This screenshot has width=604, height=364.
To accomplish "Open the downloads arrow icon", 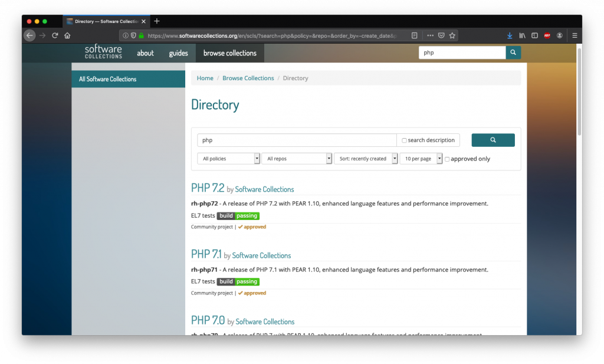I will [x=510, y=35].
